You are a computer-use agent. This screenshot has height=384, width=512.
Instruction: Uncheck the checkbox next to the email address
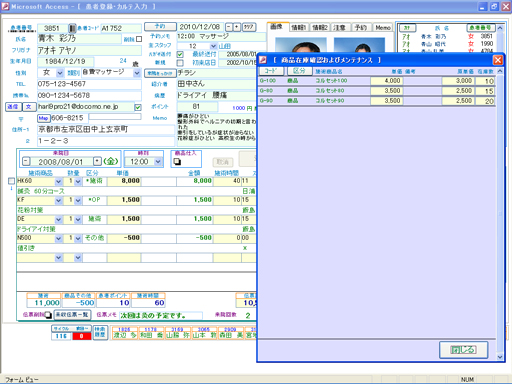click(x=138, y=107)
